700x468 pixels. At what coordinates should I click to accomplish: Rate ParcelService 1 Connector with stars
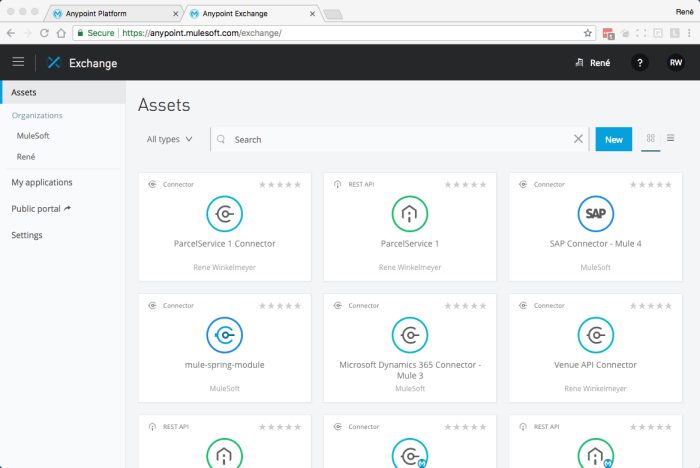(280, 184)
